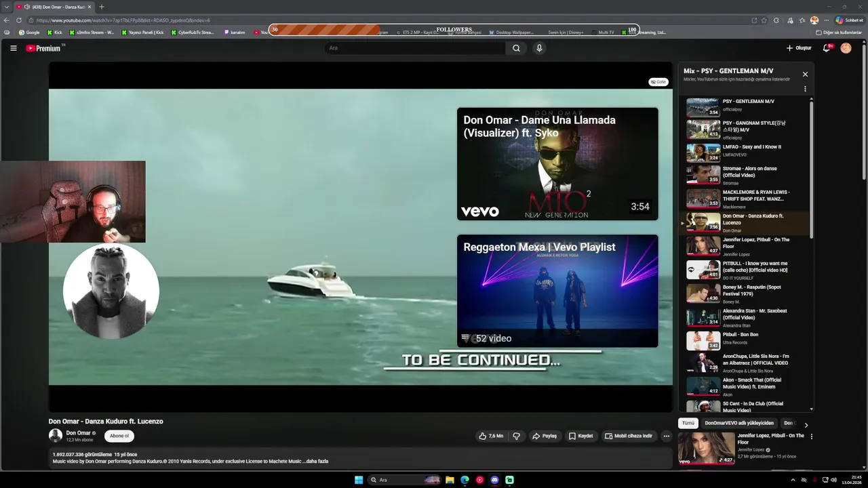Open options for Jennifer Lopez recommended video
This screenshot has height=488, width=868.
[811, 436]
